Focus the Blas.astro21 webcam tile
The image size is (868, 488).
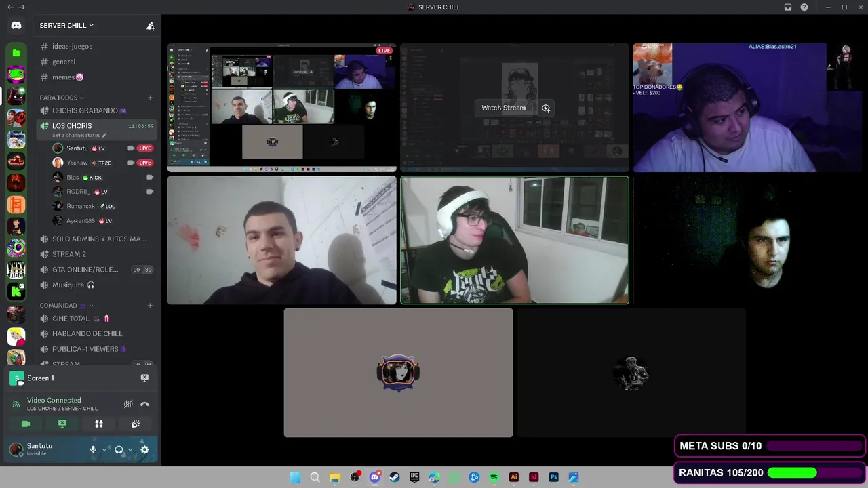point(747,108)
